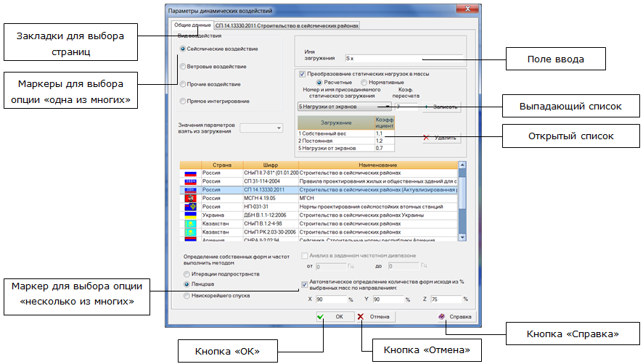Open the static load case dropdown list

388,107
